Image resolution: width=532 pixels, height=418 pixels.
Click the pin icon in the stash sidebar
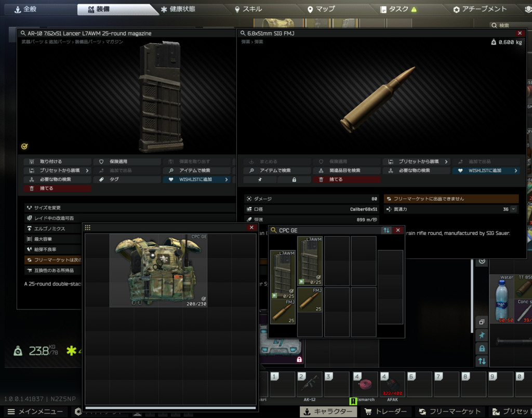482,335
